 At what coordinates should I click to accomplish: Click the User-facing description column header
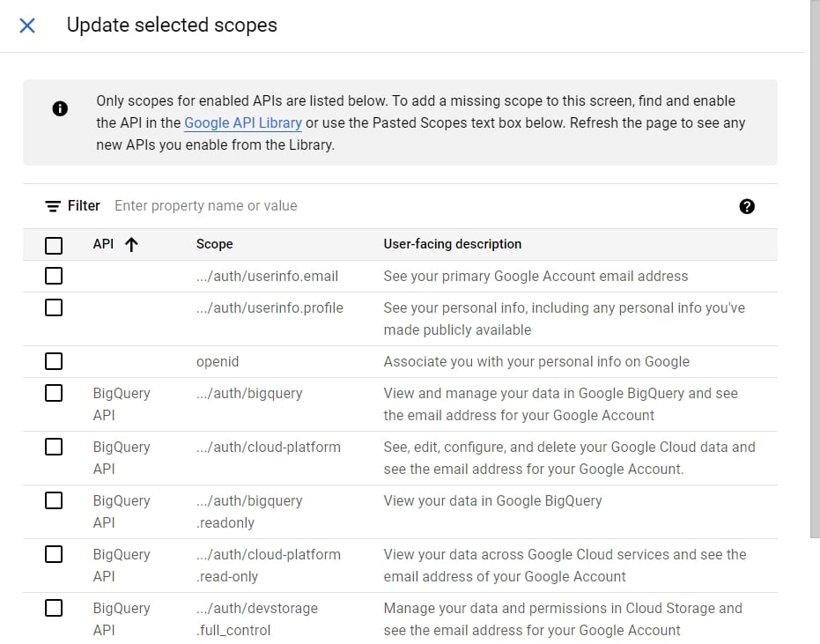[453, 244]
